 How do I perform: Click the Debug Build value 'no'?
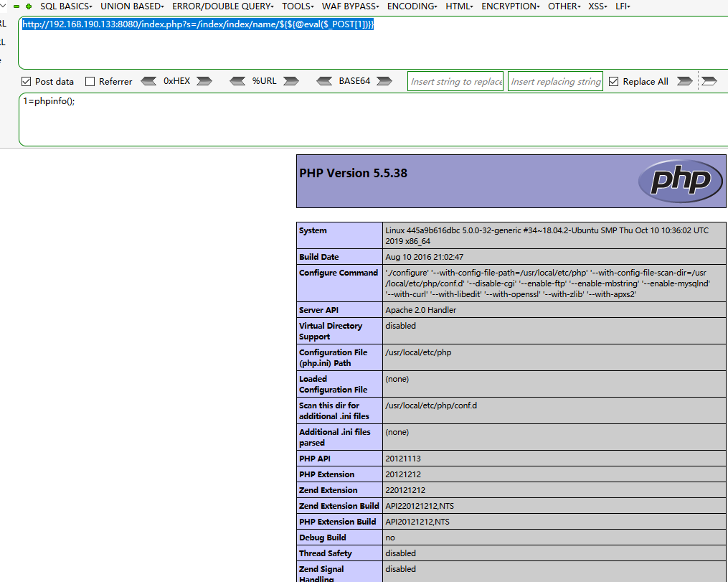390,538
